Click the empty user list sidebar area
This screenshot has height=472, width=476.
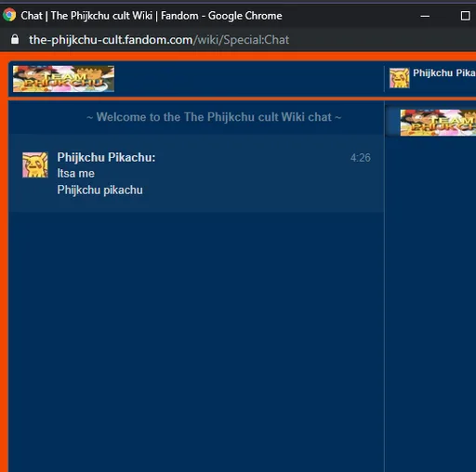[x=430, y=304]
